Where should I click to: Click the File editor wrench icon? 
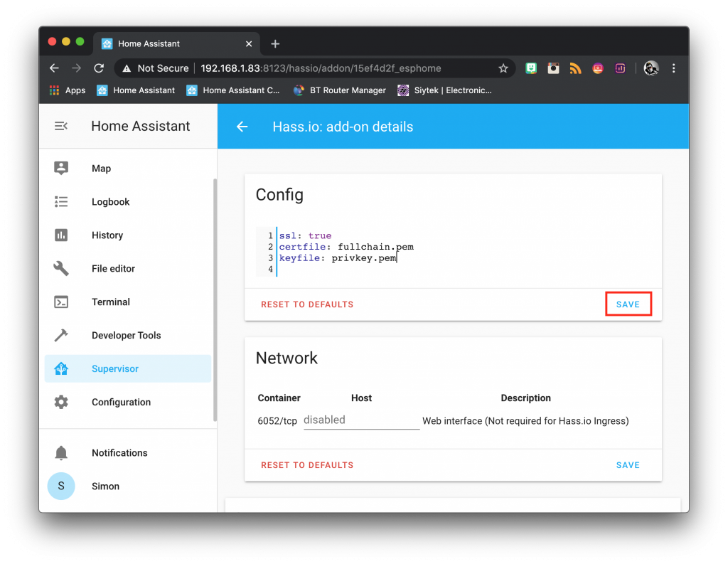point(61,269)
